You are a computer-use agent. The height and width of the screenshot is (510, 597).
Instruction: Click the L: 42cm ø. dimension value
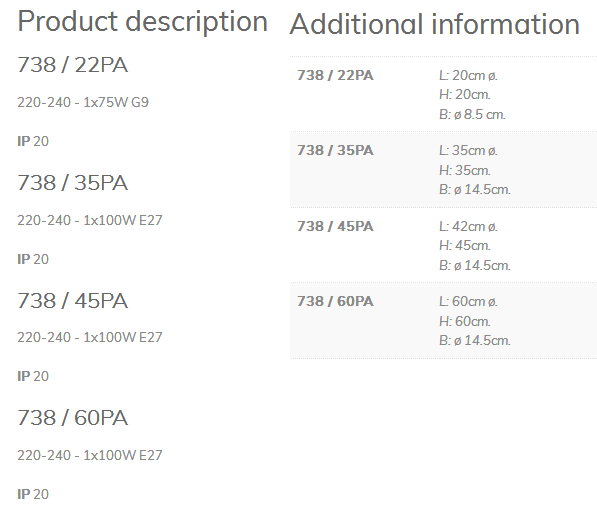[x=468, y=227]
